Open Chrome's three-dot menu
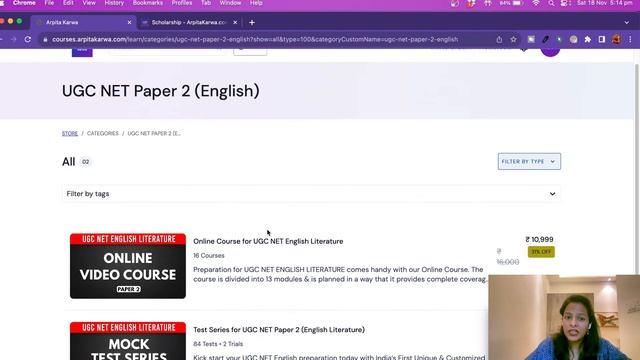640x360 pixels. (630, 40)
